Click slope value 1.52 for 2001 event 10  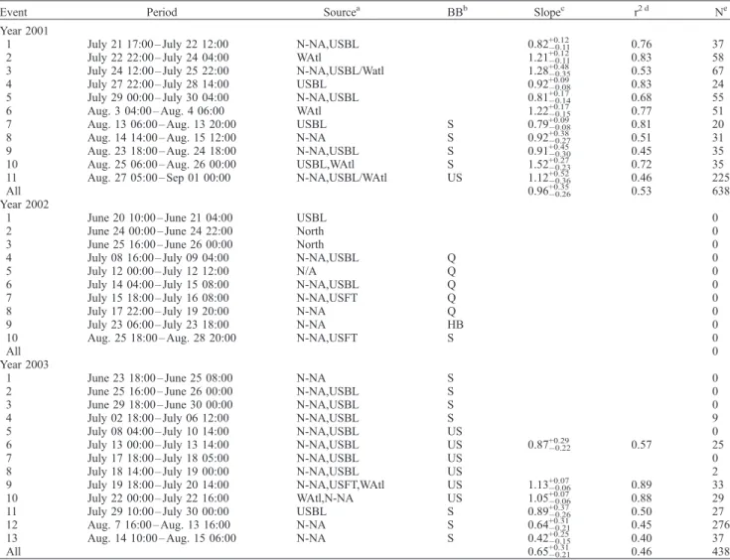(x=549, y=164)
